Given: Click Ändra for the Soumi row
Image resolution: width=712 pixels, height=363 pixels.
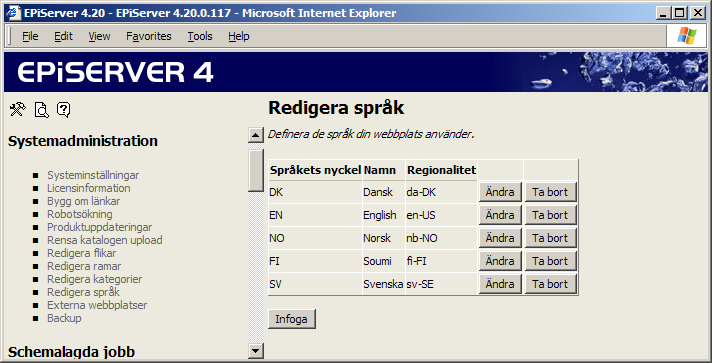Looking at the screenshot, I should point(500,261).
